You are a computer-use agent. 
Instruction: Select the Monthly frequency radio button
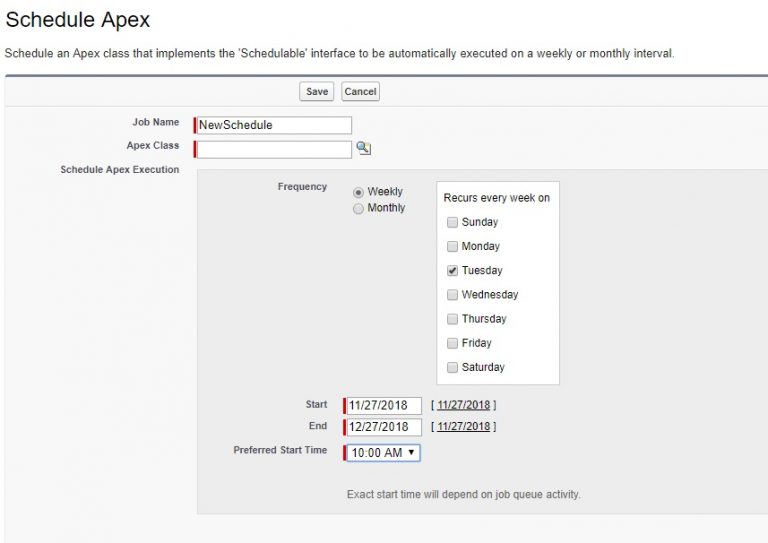coord(359,209)
